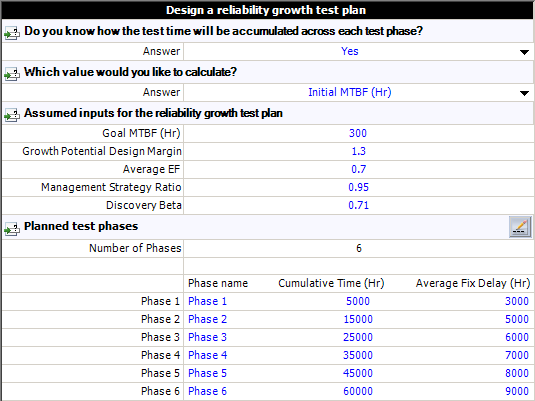Screen dimensions: 535x401
Task: Click the help icon beside test time question
Action: click(x=12, y=33)
